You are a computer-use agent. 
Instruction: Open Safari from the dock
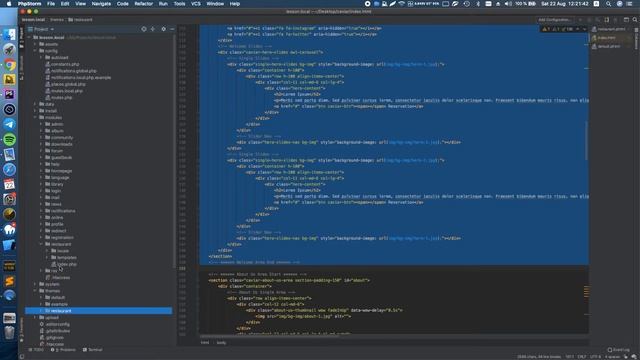click(9, 169)
